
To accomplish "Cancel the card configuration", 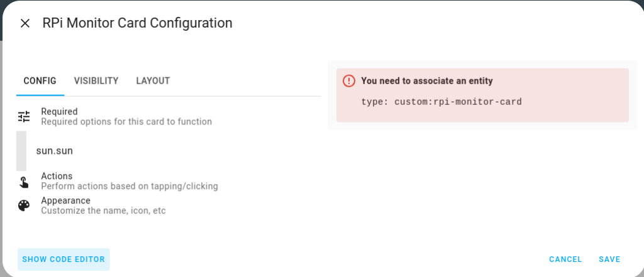I will tap(565, 259).
